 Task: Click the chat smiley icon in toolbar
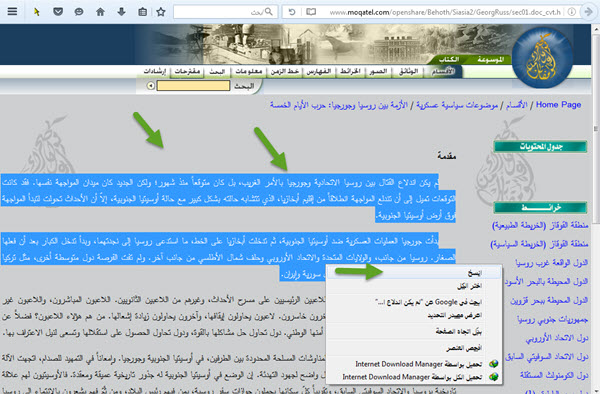pyautogui.click(x=79, y=12)
